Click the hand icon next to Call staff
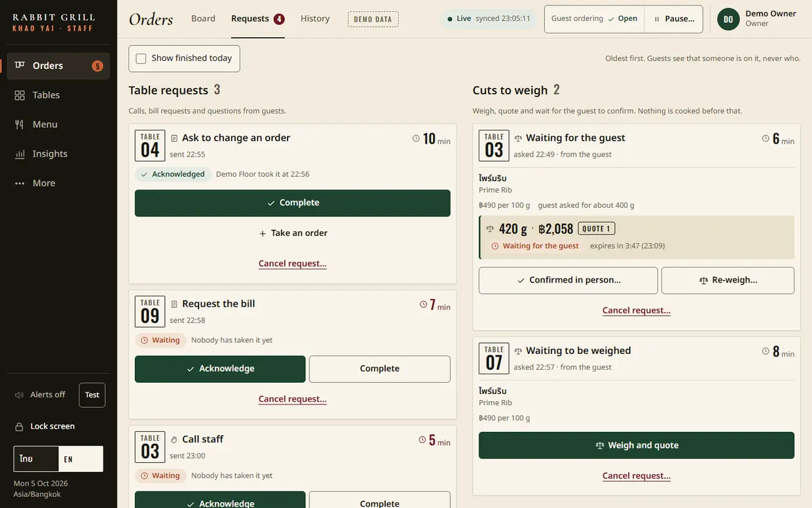812x508 pixels. pos(174,440)
